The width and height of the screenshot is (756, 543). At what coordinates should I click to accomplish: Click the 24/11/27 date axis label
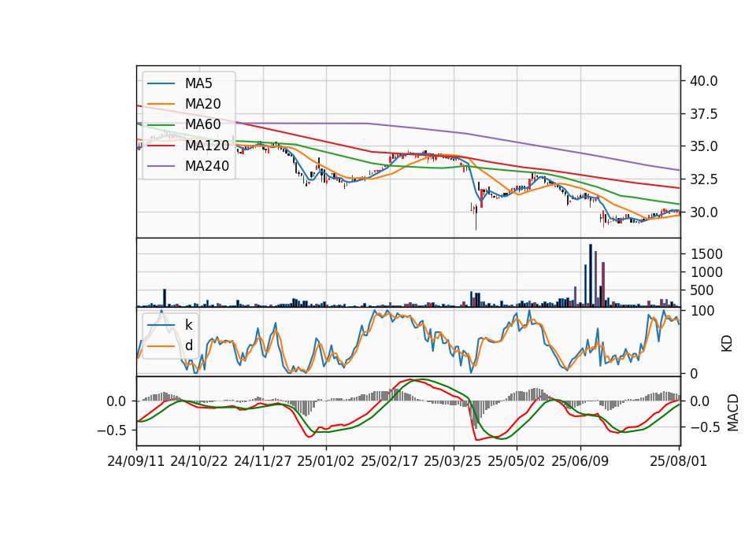point(263,461)
